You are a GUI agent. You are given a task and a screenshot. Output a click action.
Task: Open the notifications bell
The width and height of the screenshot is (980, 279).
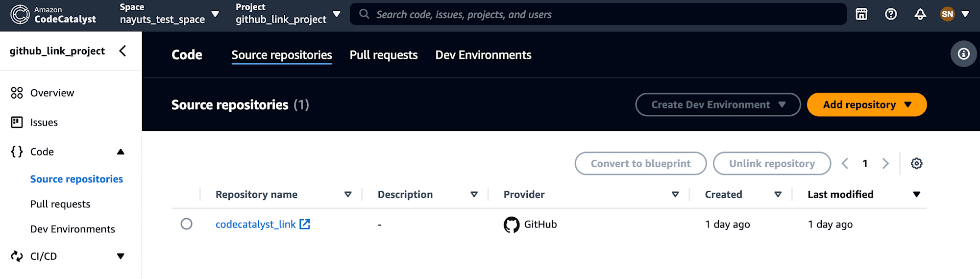[x=920, y=14]
